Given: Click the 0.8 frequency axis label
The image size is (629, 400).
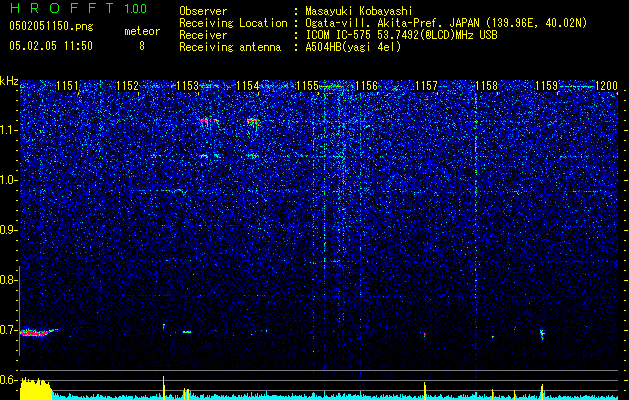Looking at the screenshot, I should click(8, 280).
